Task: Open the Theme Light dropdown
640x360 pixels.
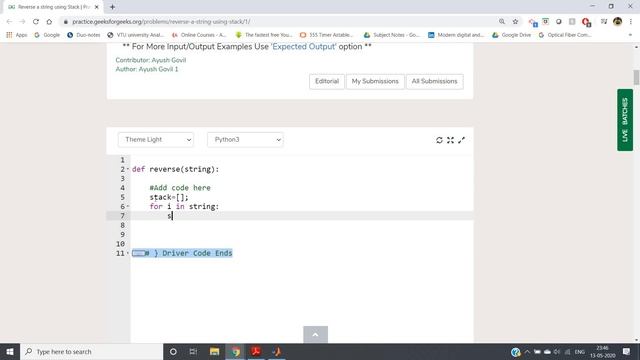Action: tap(156, 140)
